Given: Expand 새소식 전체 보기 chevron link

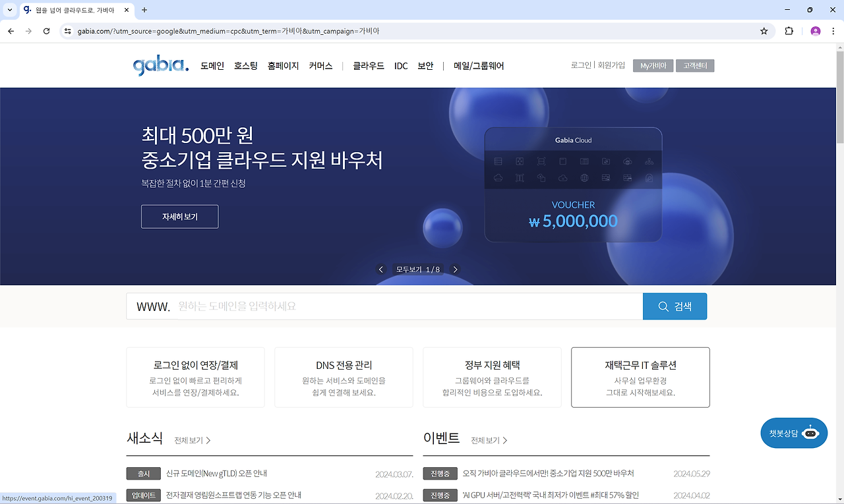Looking at the screenshot, I should click(193, 440).
